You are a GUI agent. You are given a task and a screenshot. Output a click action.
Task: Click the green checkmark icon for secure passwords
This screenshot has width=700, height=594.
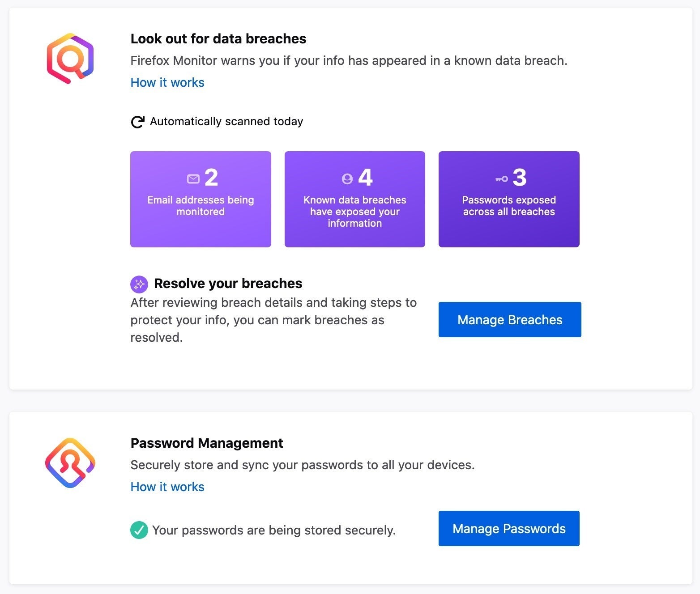(x=139, y=530)
